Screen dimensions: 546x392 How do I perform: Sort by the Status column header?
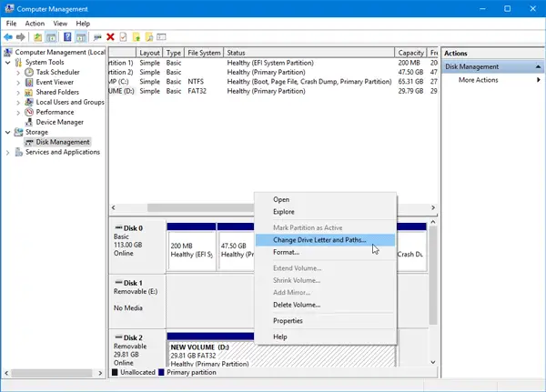tap(308, 53)
